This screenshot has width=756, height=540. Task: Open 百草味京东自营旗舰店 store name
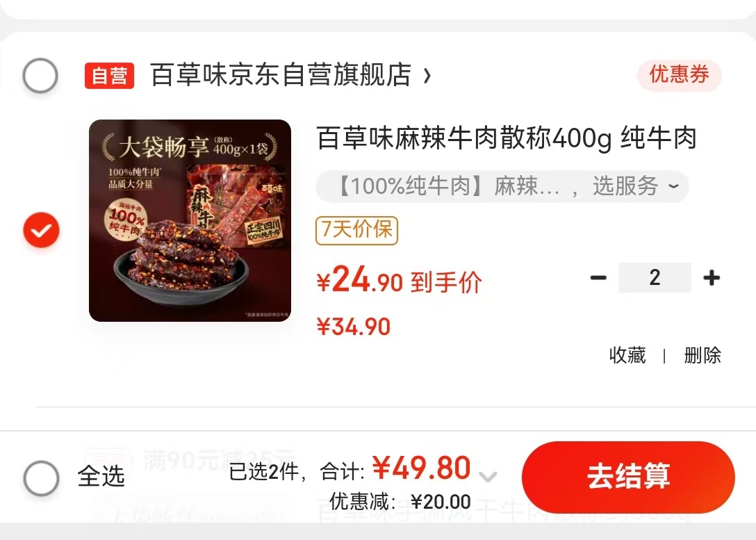pos(281,75)
